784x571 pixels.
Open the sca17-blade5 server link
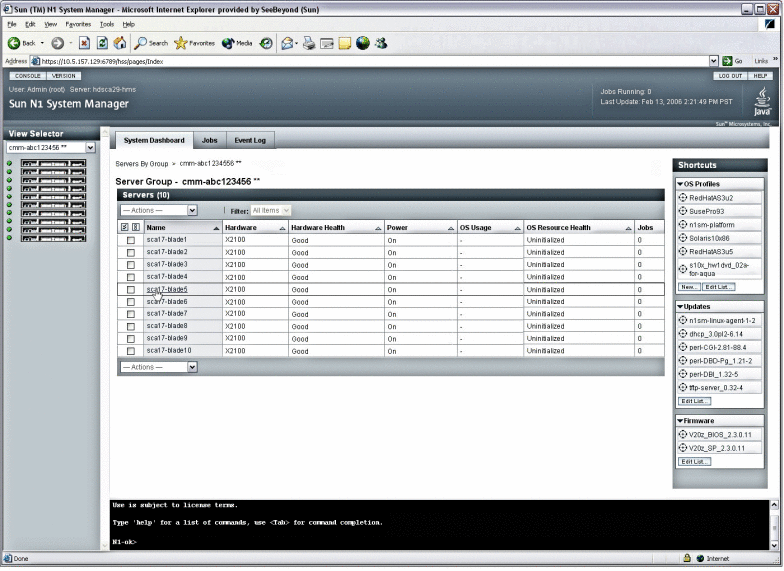(167, 290)
